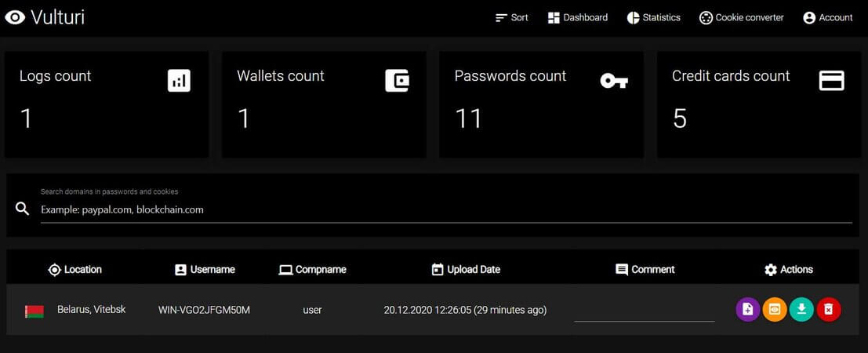Click the red trash delete icon
The image size is (868, 353).
pyautogui.click(x=828, y=309)
